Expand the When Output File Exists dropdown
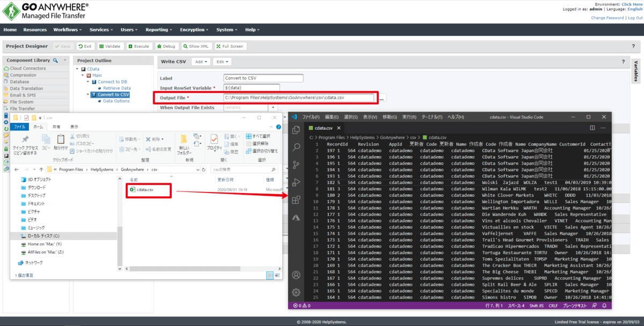The image size is (644, 326). pyautogui.click(x=273, y=108)
